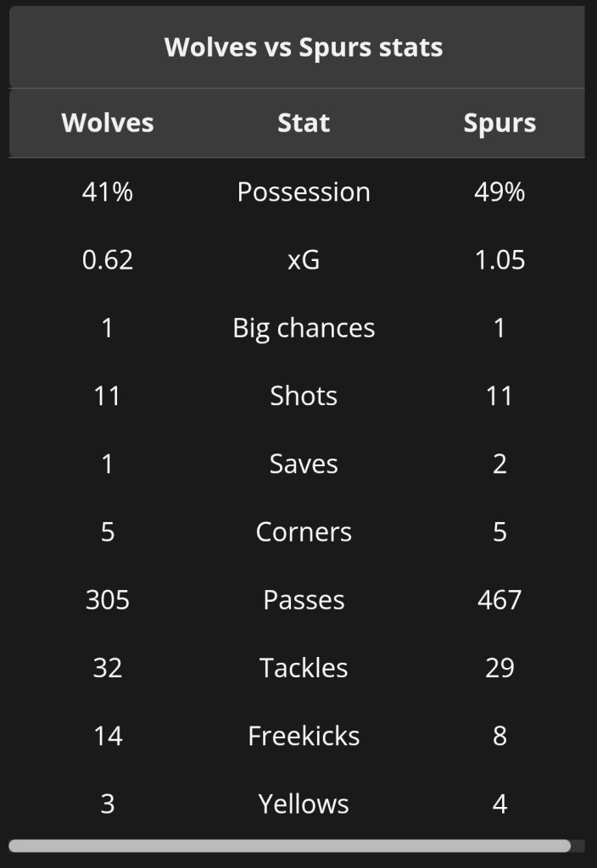Click the Saves stat label
The image size is (597, 868).
pyautogui.click(x=304, y=464)
